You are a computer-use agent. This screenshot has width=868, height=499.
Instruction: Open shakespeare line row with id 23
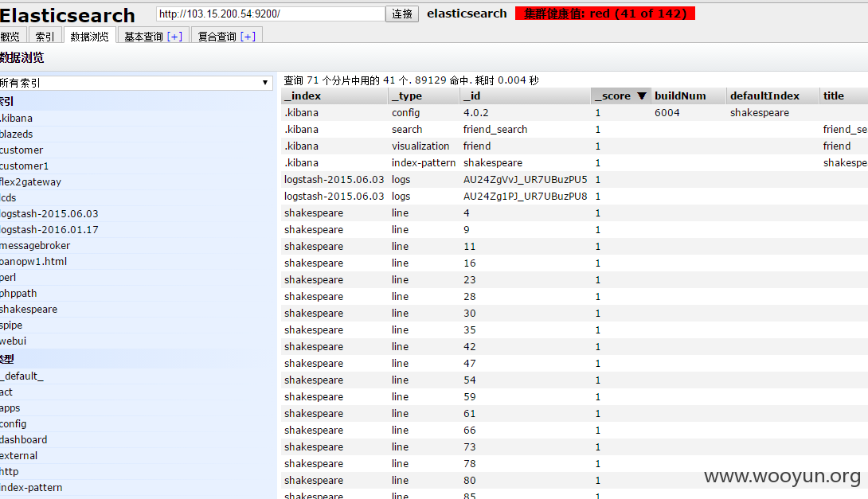click(x=575, y=280)
